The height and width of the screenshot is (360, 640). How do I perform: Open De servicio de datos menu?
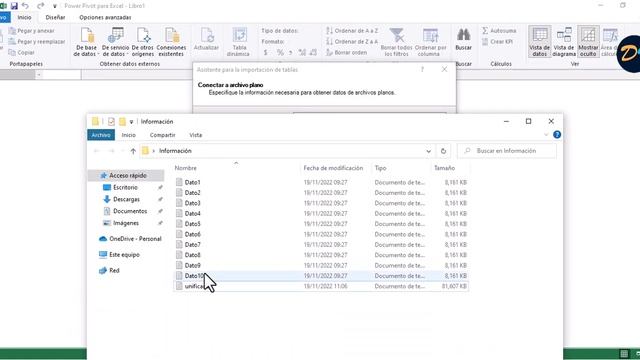115,42
